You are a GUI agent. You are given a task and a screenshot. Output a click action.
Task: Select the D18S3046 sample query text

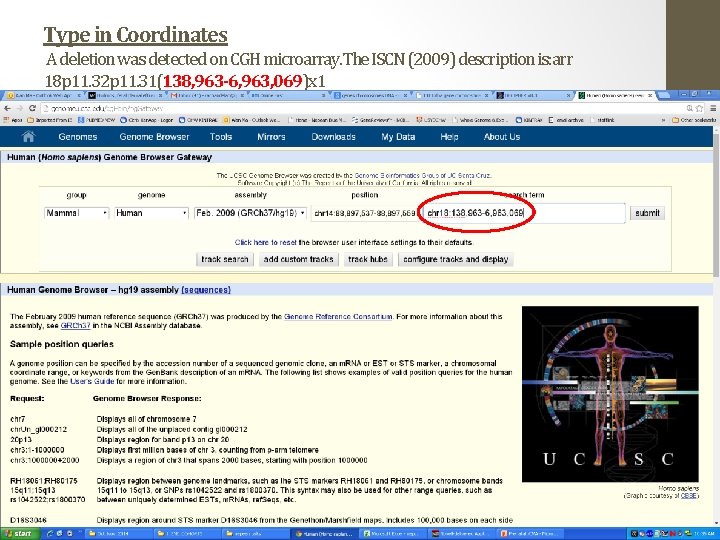click(x=28, y=520)
